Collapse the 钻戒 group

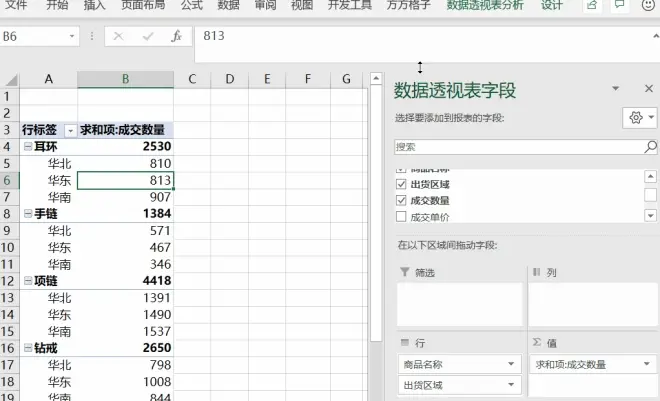(x=28, y=348)
